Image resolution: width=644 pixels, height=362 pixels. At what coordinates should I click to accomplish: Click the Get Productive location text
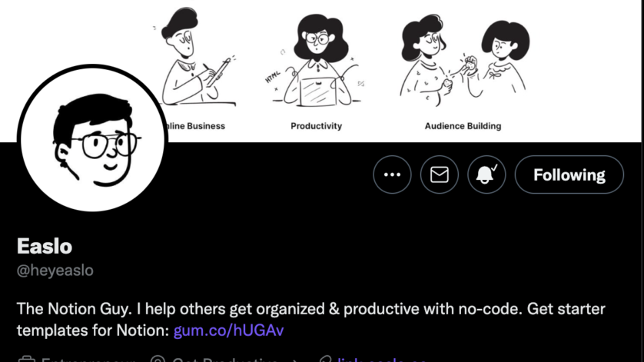coord(225,360)
